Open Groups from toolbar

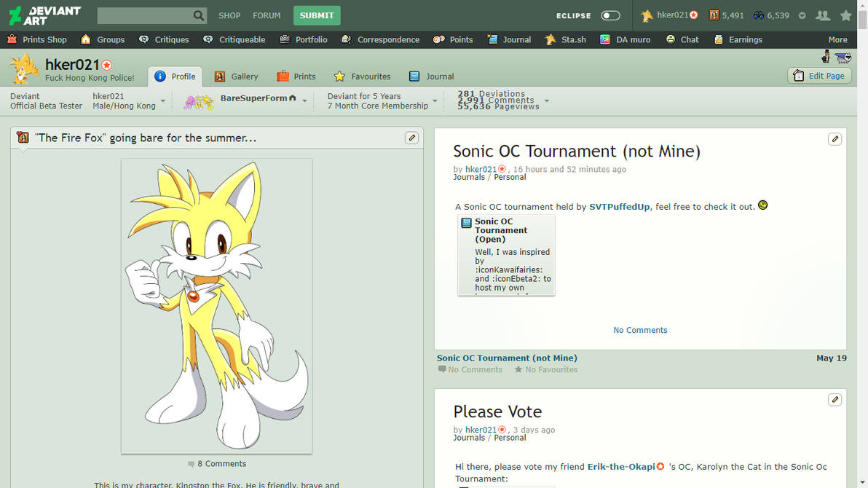tap(103, 39)
